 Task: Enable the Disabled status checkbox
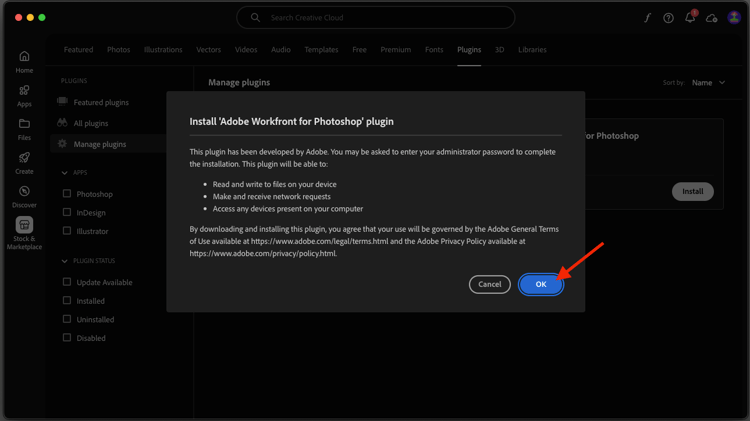tap(67, 338)
